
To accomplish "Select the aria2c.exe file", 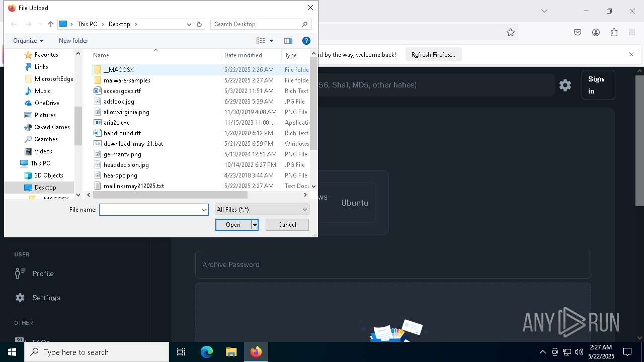I will point(117,123).
